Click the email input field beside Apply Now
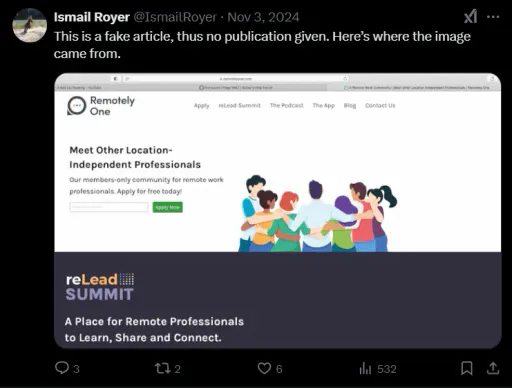Viewport: 512px width, 388px height. tap(109, 207)
